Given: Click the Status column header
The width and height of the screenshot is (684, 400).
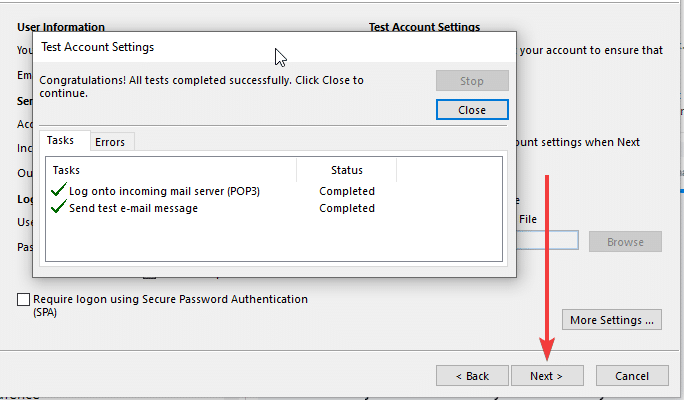Looking at the screenshot, I should (x=347, y=171).
